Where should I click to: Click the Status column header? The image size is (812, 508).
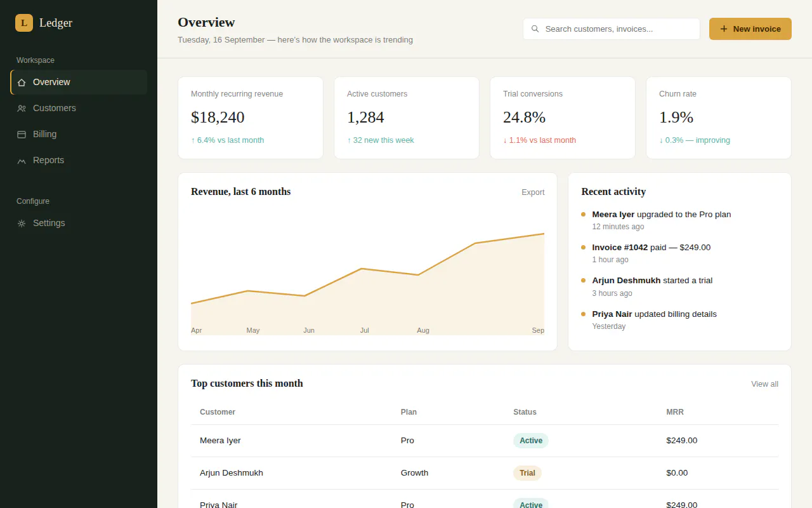[x=525, y=412]
